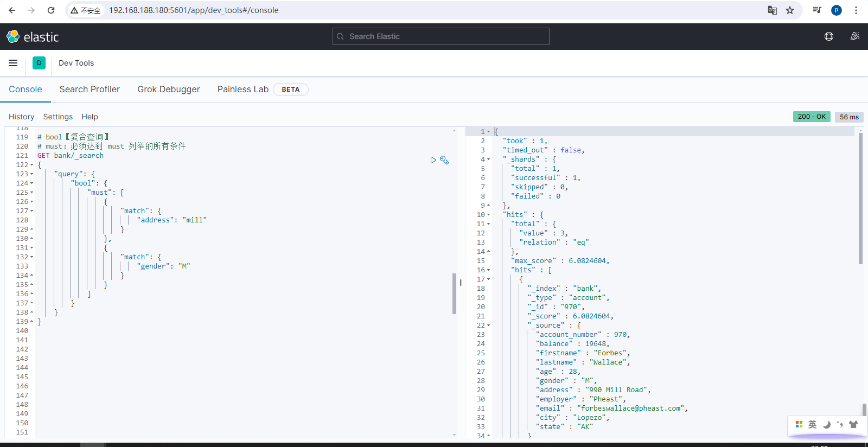
Task: Go back in browser history
Action: pos(12,10)
